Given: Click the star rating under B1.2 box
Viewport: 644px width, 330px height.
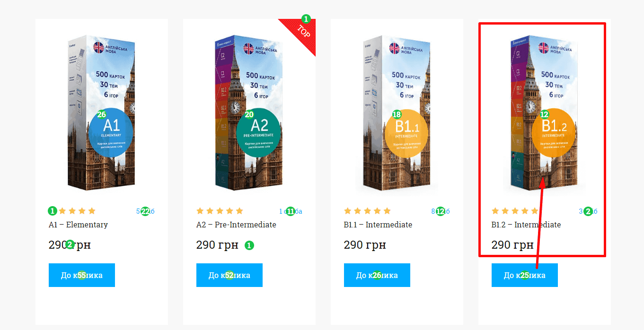Looking at the screenshot, I should 515,211.
